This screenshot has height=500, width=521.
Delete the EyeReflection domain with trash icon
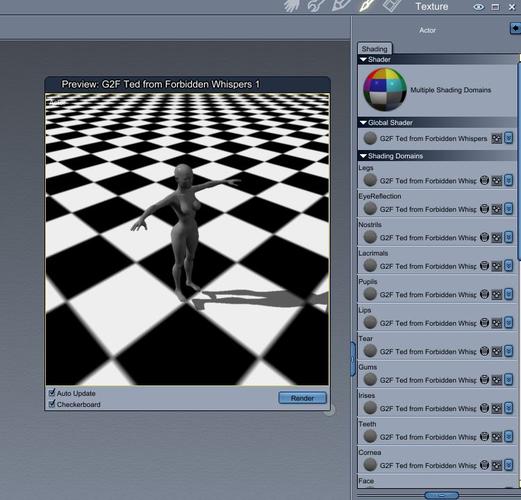pos(484,209)
